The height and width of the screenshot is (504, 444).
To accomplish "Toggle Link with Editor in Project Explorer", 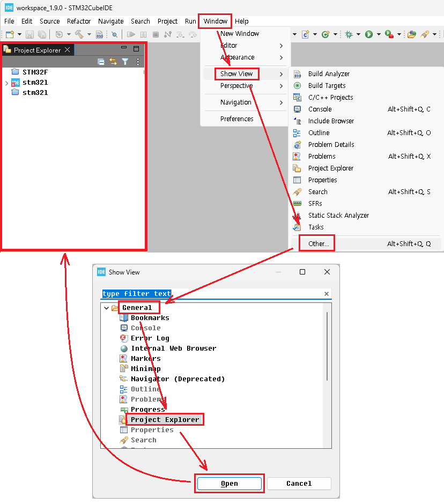I will (113, 62).
